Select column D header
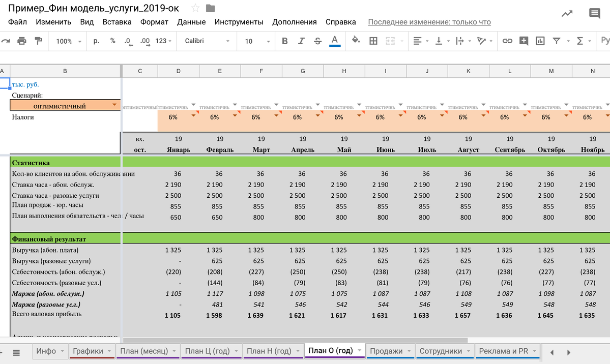The image size is (610, 364). coord(178,71)
